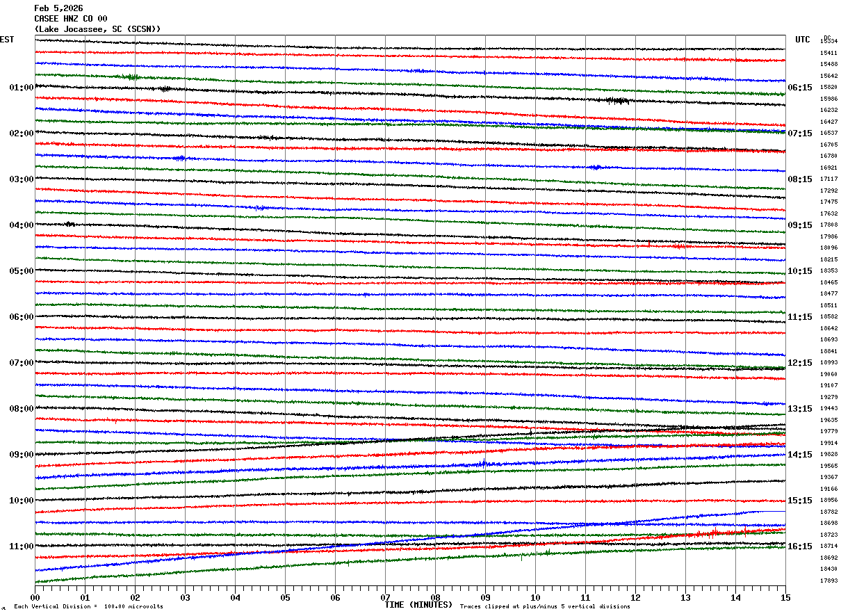Viewport: 841px width, 616px height.
Task: Click the DC value "15642"
Action: pos(828,76)
